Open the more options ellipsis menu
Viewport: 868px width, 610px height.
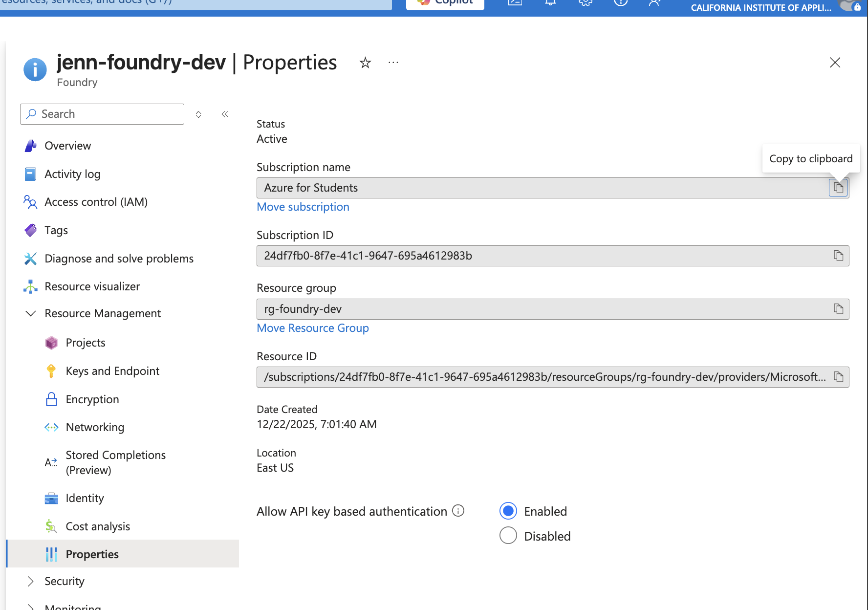pos(393,63)
